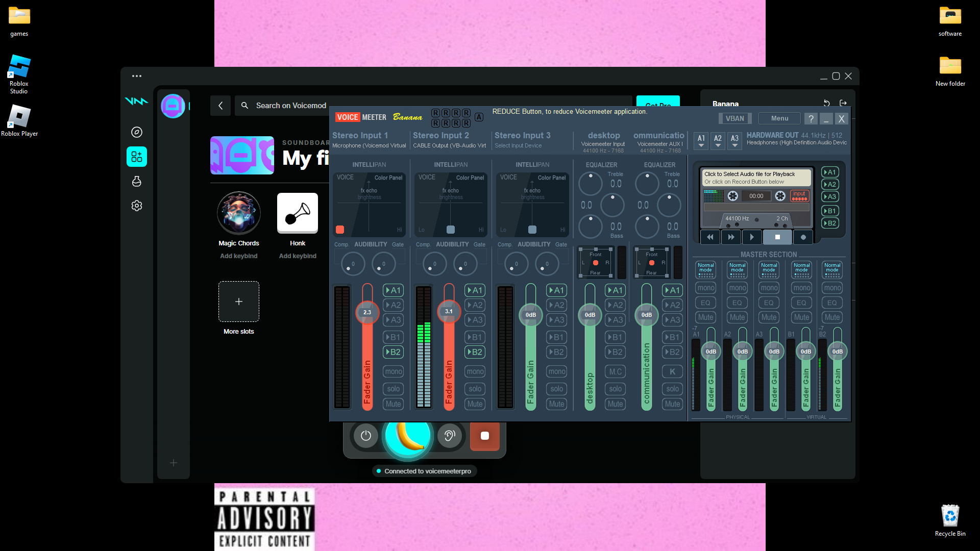Click the Voicemod power button icon
The width and height of the screenshot is (980, 551).
(x=366, y=436)
